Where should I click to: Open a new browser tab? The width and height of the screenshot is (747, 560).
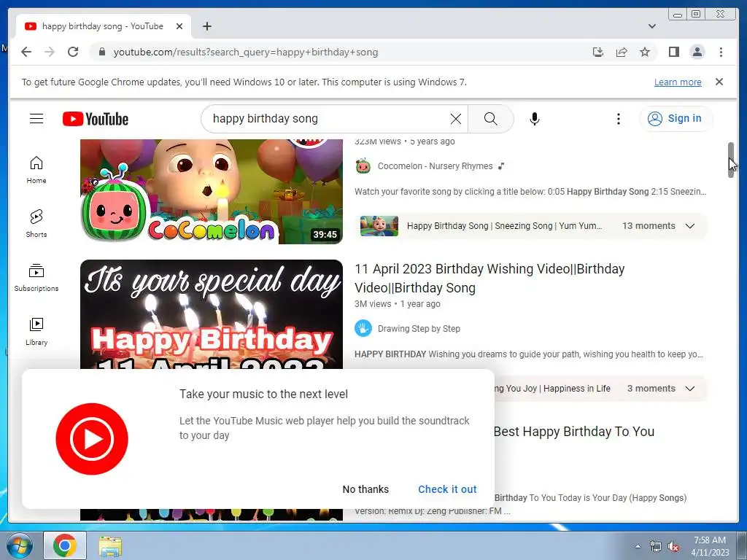point(206,26)
